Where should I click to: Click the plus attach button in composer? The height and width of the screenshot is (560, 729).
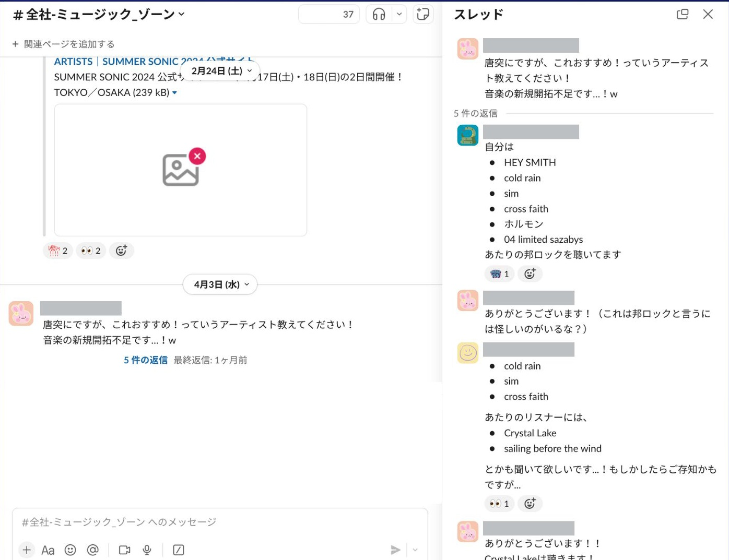click(x=27, y=550)
